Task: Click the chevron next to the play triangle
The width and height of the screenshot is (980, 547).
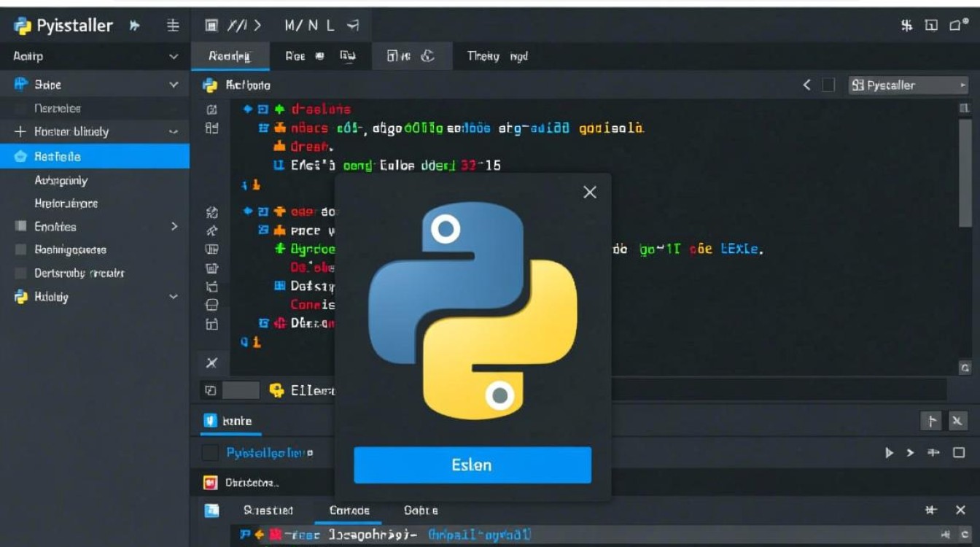Action: click(910, 453)
